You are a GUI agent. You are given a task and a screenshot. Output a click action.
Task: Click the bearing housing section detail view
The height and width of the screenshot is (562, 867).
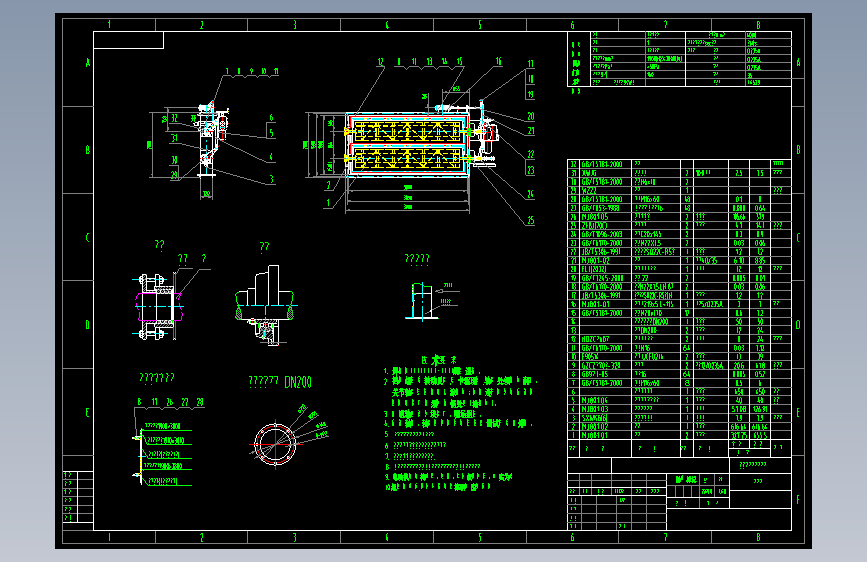[265, 306]
